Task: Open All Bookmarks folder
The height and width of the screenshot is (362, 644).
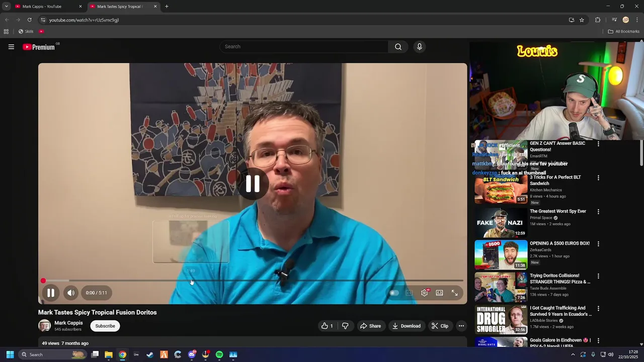Action: (x=623, y=31)
